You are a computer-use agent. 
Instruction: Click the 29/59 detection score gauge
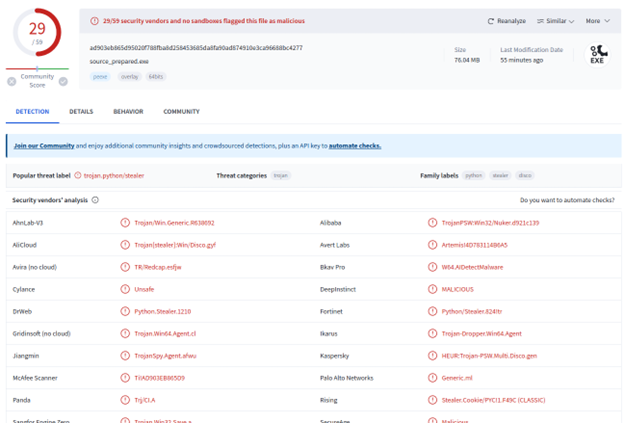pos(37,33)
